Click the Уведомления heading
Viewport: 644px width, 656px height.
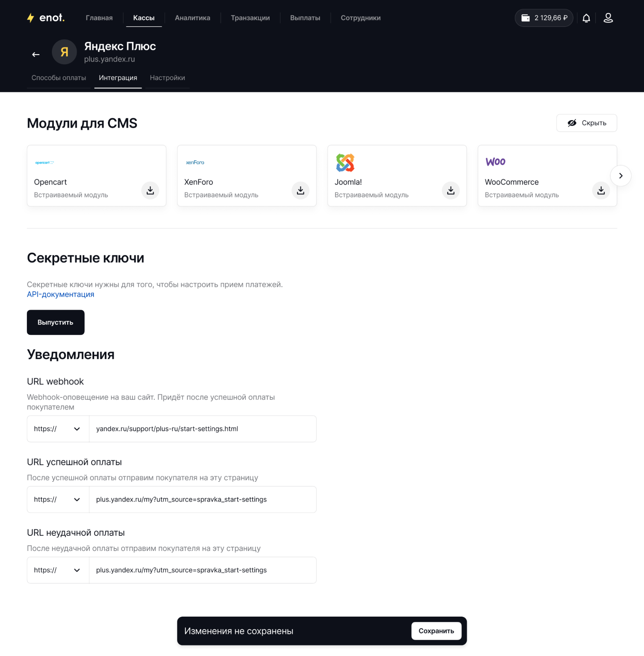[71, 355]
